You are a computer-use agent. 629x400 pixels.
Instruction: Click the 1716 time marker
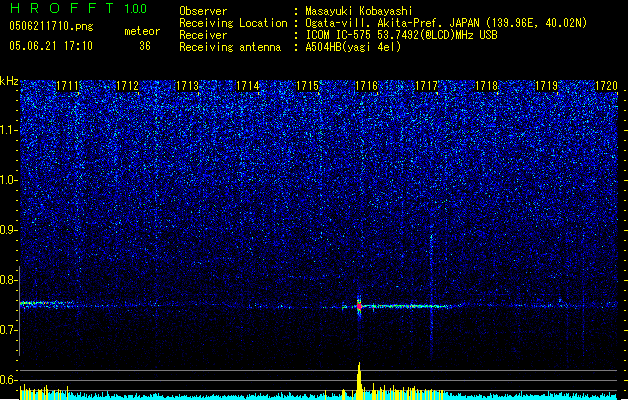(367, 86)
